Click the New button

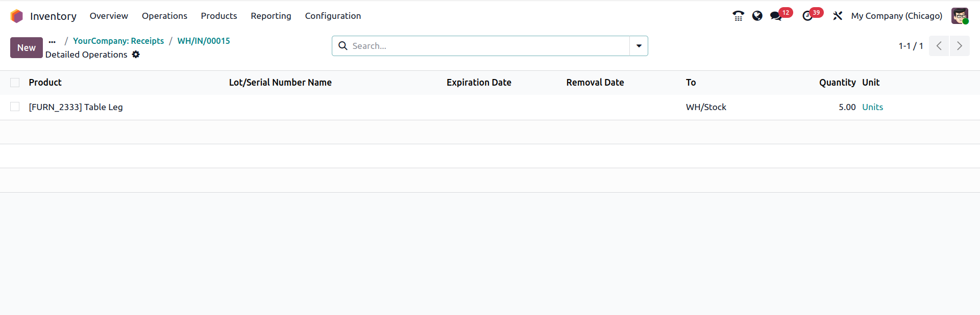(x=27, y=48)
